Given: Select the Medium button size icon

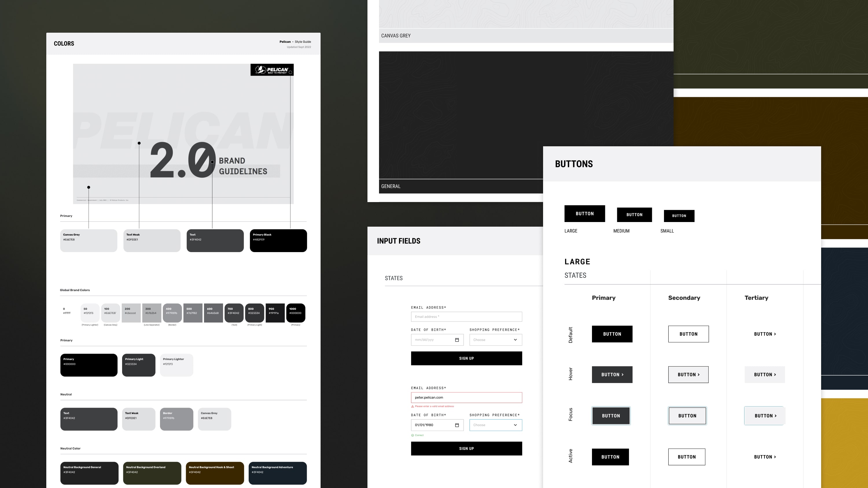Looking at the screenshot, I should (x=635, y=215).
